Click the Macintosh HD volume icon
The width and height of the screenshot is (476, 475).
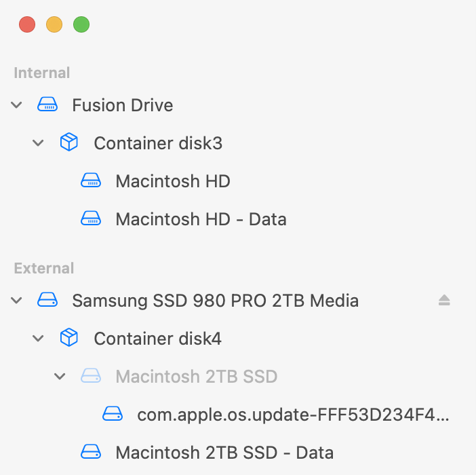point(91,181)
